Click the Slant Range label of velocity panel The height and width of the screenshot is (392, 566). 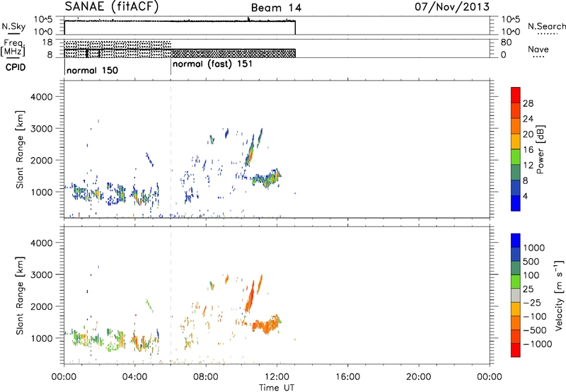20,296
